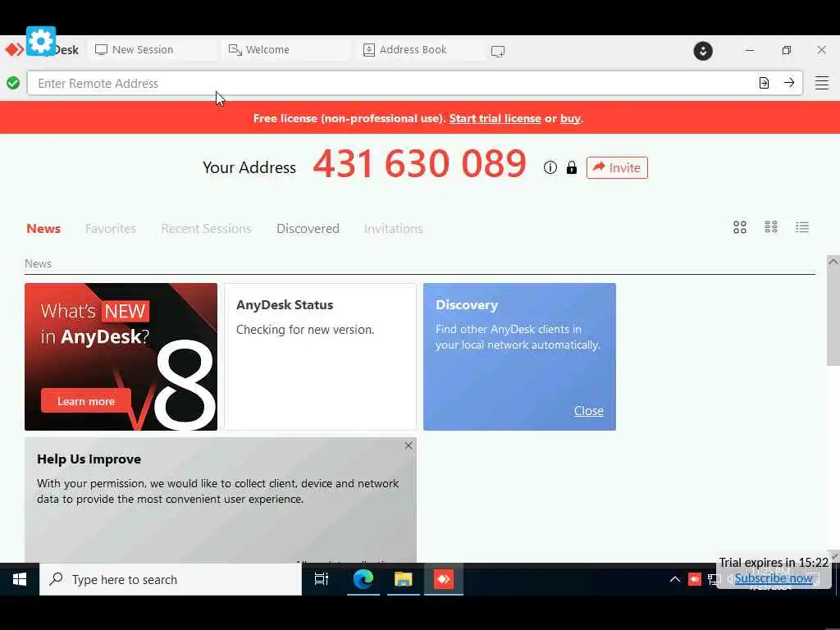Switch to large tiles view
The width and height of the screenshot is (840, 630).
pyautogui.click(x=740, y=228)
